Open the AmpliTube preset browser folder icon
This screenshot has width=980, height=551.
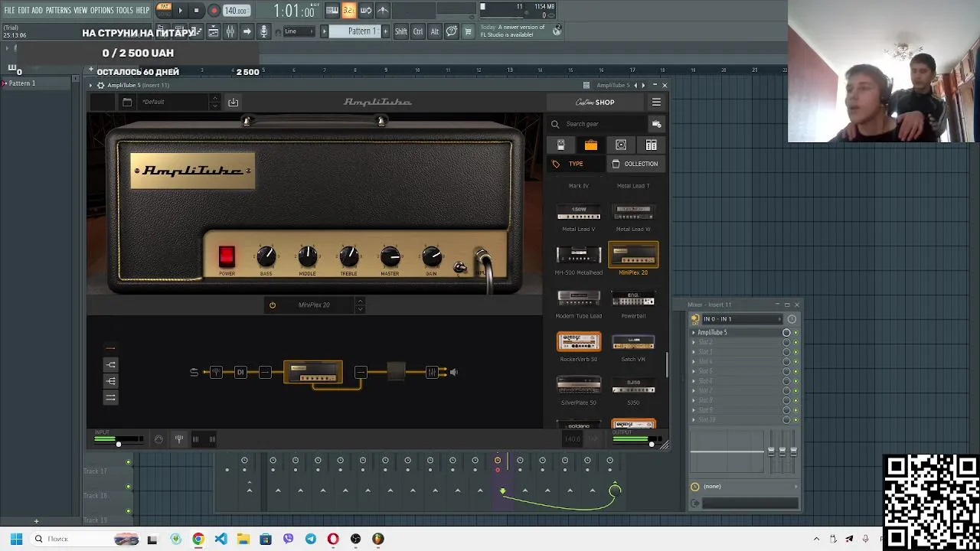127,102
